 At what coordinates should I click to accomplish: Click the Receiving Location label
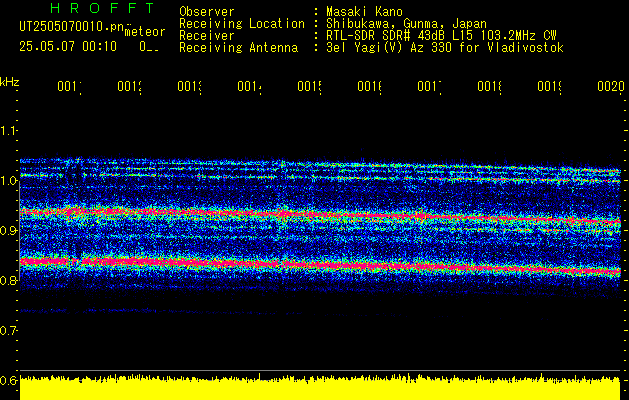[242, 24]
